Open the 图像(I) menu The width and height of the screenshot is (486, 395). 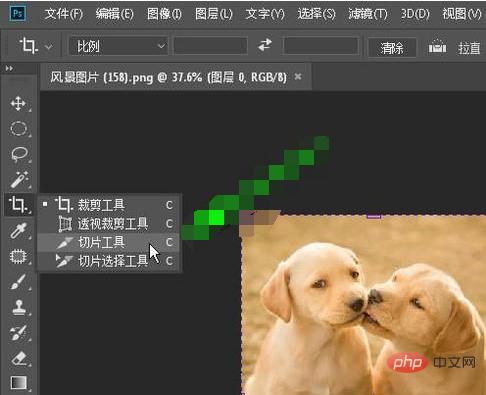tap(164, 14)
